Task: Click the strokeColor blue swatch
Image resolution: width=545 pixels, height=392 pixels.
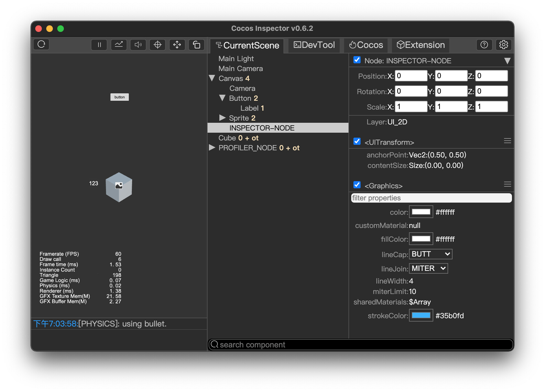Action: pyautogui.click(x=421, y=315)
